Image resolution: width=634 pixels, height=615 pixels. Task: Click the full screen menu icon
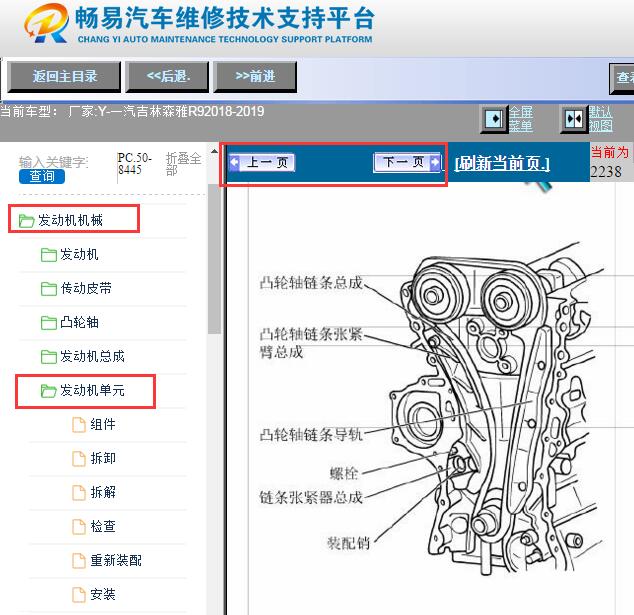(494, 119)
